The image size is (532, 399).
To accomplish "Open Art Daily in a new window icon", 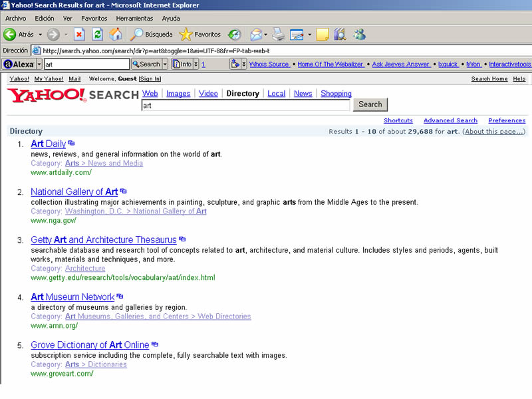I will [71, 143].
